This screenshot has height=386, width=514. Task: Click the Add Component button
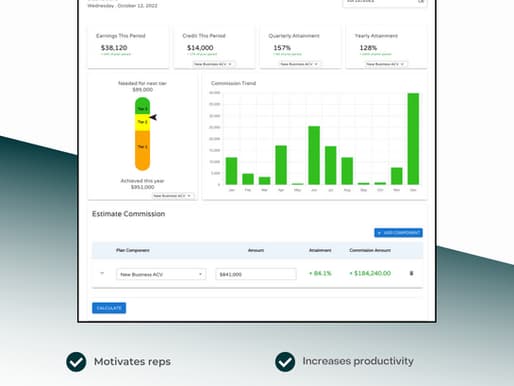click(398, 233)
